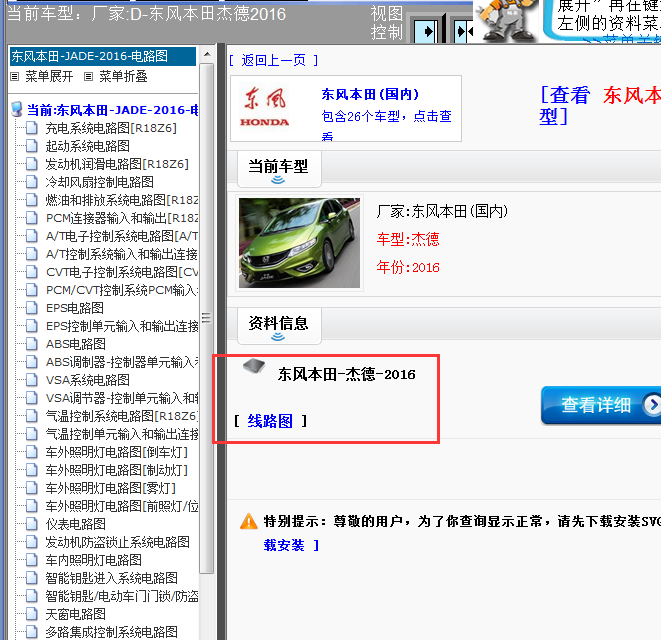661x640 pixels.
Task: Click the document icon for 车内照明灯电路图
Action: coord(32,560)
